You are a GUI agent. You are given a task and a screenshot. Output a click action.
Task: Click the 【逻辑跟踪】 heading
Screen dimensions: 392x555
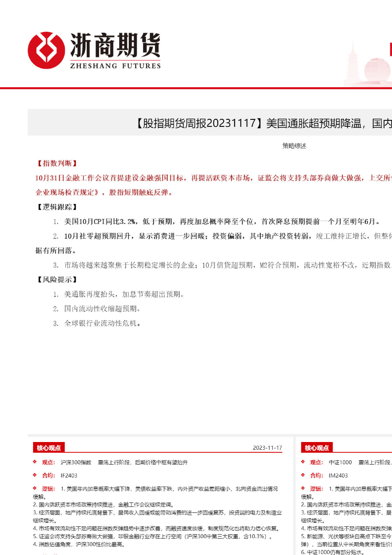(x=57, y=207)
